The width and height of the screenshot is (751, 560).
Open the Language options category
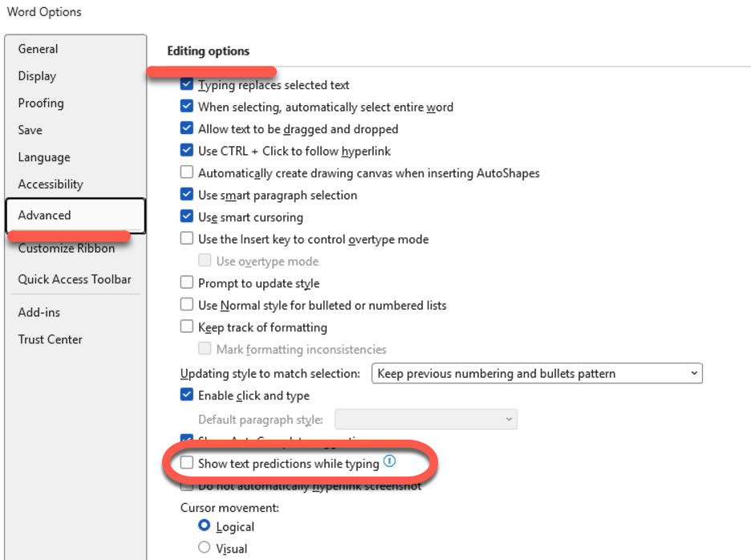click(x=44, y=157)
